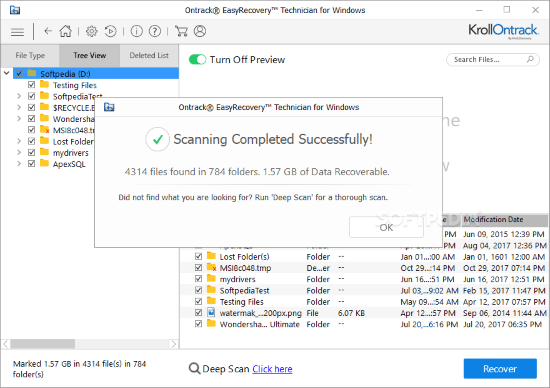Close the EasyRecovery window
This screenshot has width=550, height=388.
535,10
